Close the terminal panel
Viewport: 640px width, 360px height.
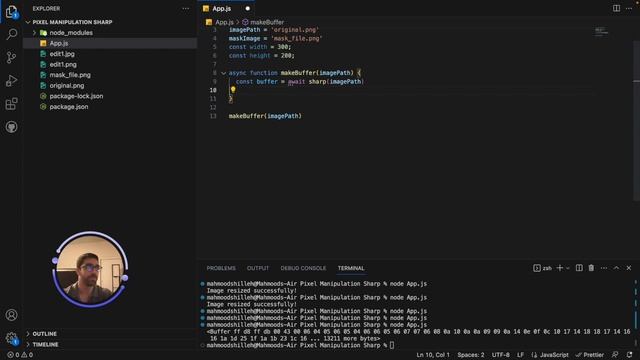tap(629, 268)
